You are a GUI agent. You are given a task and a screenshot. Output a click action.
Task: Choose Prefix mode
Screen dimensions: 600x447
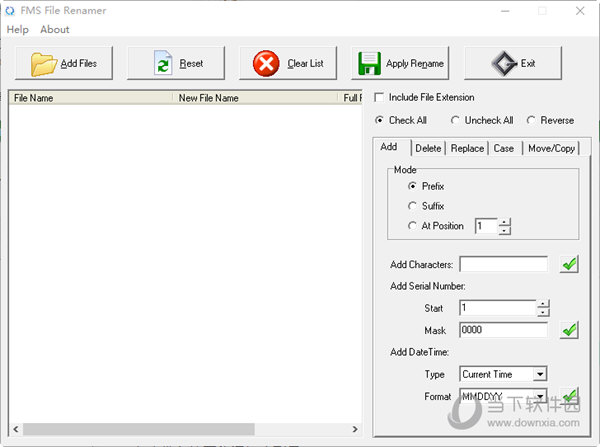[412, 186]
